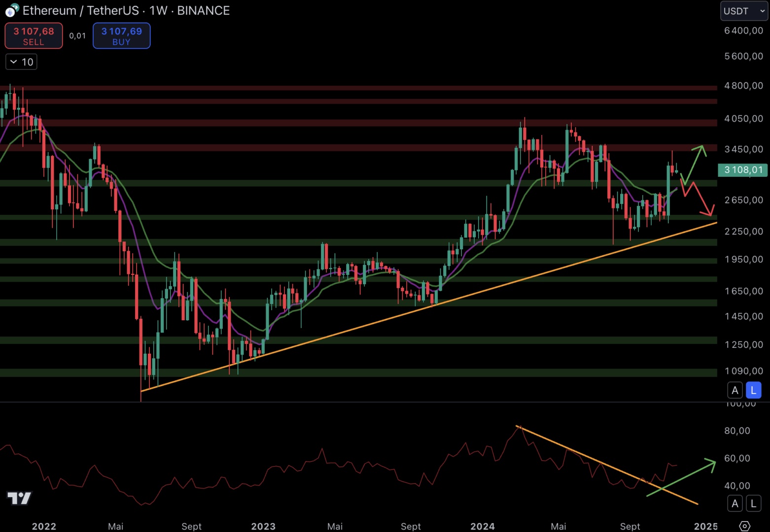
Task: Toggle auto scale A on RSI pane
Action: coord(735,503)
